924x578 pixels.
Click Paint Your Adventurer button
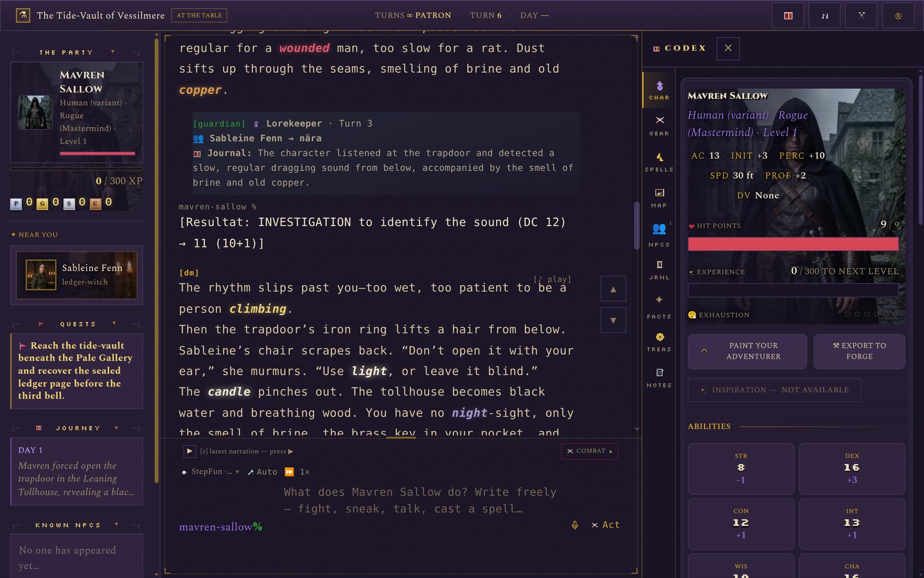pyautogui.click(x=747, y=351)
